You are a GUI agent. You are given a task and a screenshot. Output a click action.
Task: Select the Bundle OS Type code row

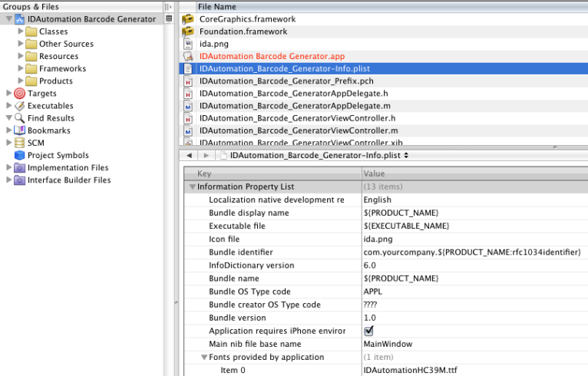point(386,292)
